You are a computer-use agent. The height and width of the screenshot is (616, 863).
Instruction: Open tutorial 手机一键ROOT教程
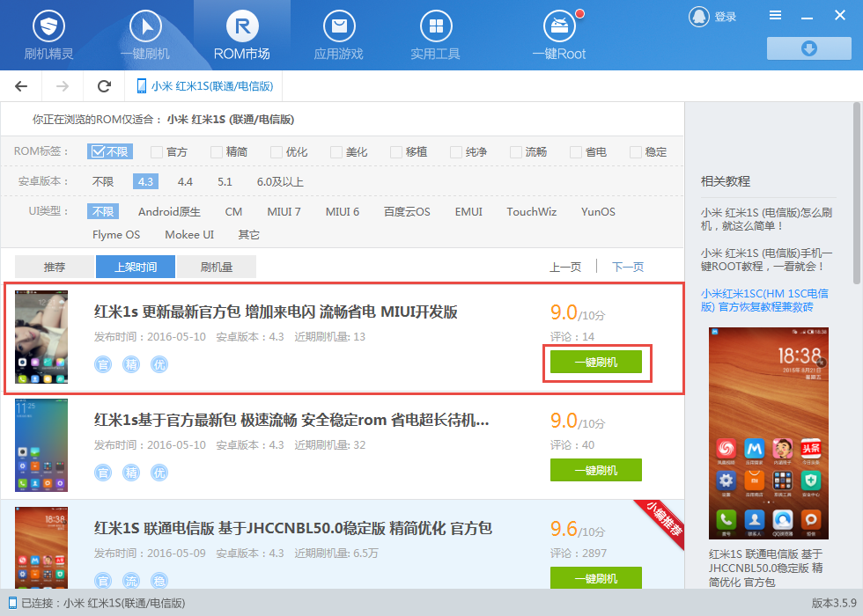(766, 260)
